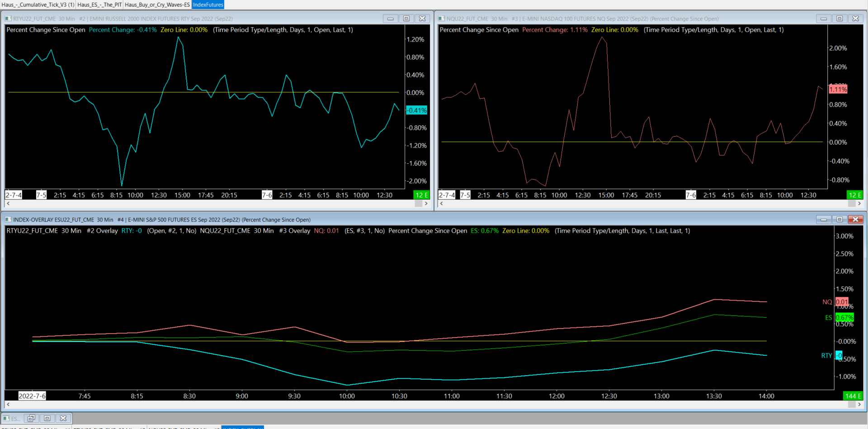Click 'Percent Change: 1.11%' text in NQ chart
Viewport: 868px width, 429px height.
555,30
